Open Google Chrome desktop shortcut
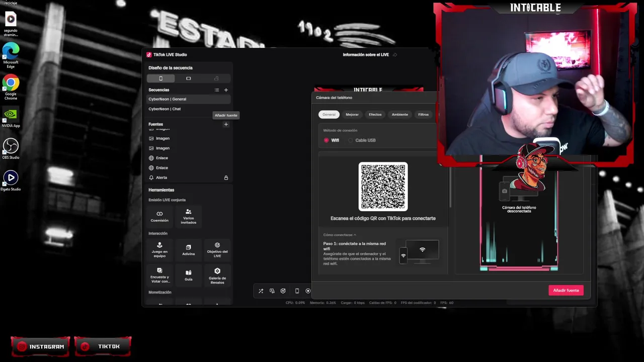 [x=11, y=87]
